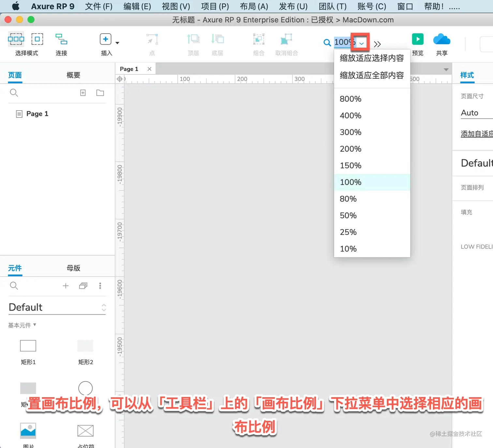The width and height of the screenshot is (493, 448).
Task: Open the 布局 (A) menu
Action: 254,6
